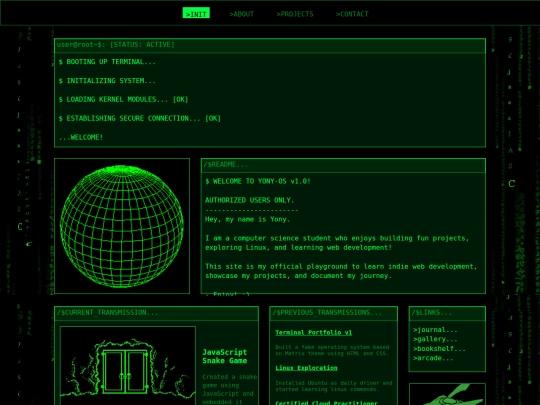Follow the >gallery... link
The image size is (540, 405).
(x=435, y=339)
